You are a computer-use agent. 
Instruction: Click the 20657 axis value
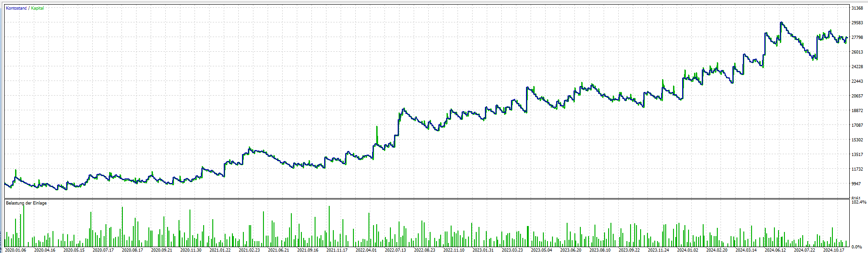(857, 96)
